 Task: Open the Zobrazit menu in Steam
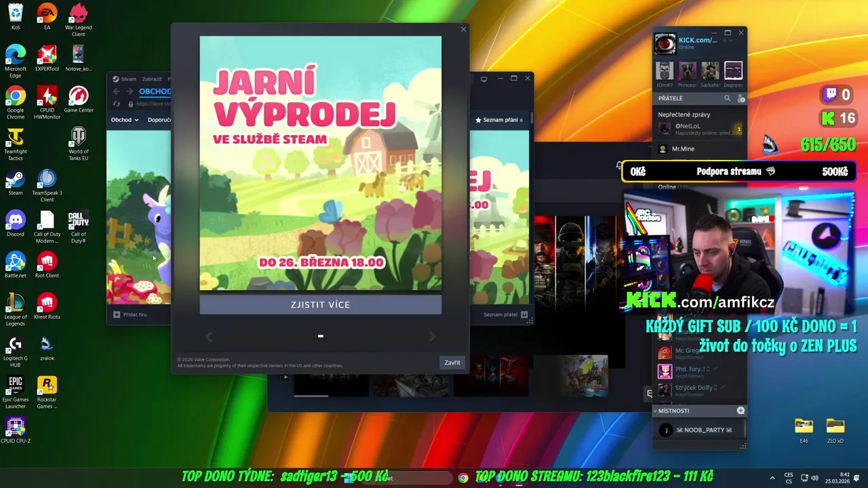tap(152, 79)
